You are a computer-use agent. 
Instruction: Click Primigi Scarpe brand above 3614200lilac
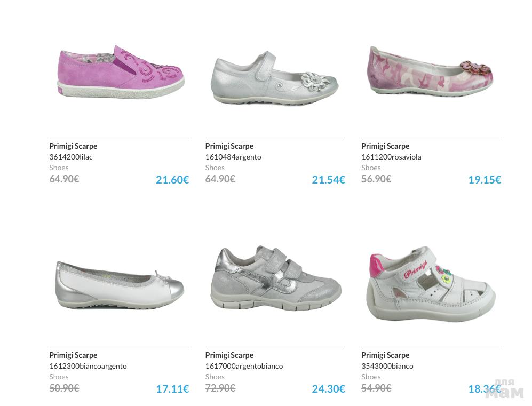(73, 146)
